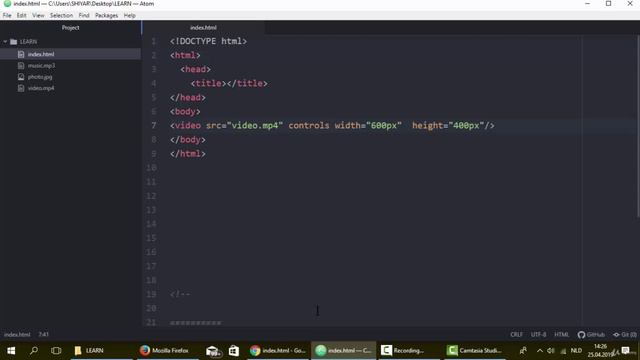Open the Microsoft Store taskbar icon
Screen dimensions: 640x360
[x=234, y=351]
